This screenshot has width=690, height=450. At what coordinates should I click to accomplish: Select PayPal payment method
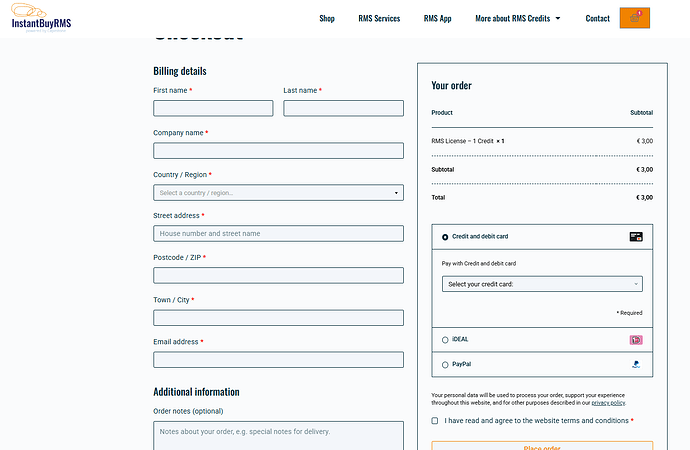pyautogui.click(x=445, y=365)
